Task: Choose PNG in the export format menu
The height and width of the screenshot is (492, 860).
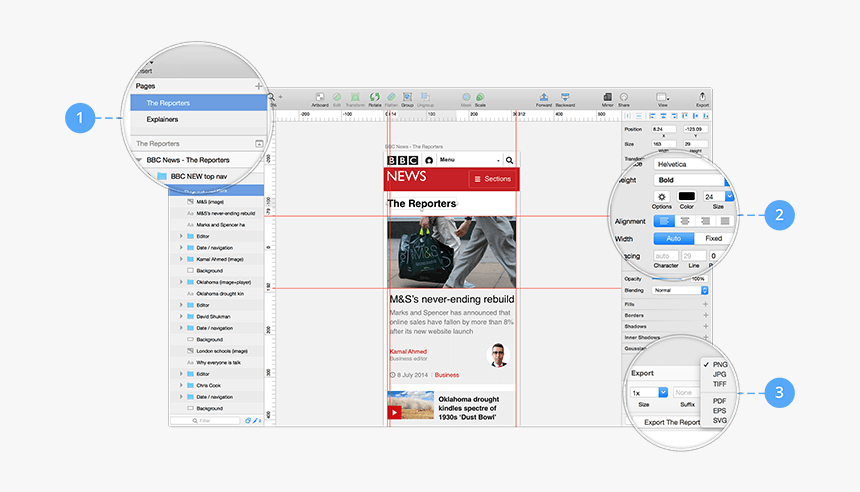Action: 719,365
